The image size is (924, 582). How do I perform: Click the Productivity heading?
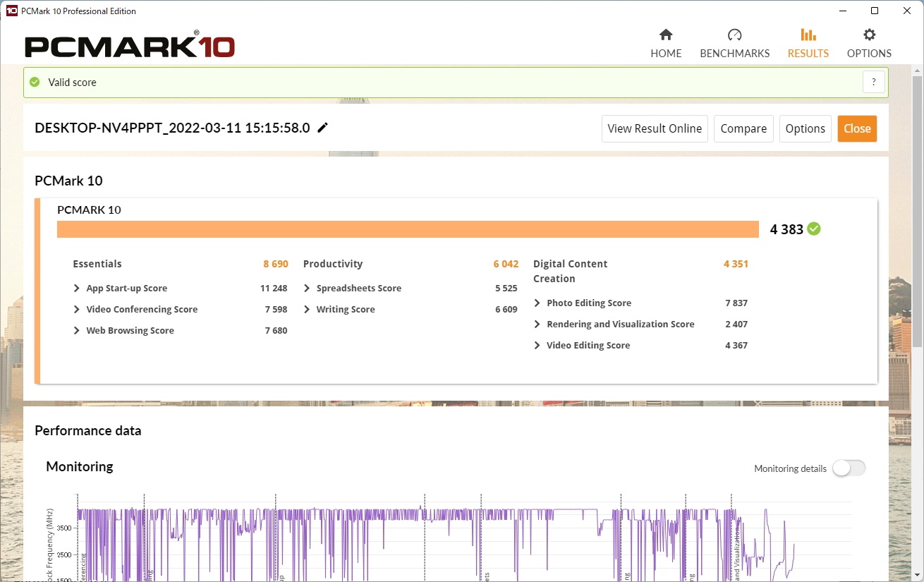[x=333, y=264]
